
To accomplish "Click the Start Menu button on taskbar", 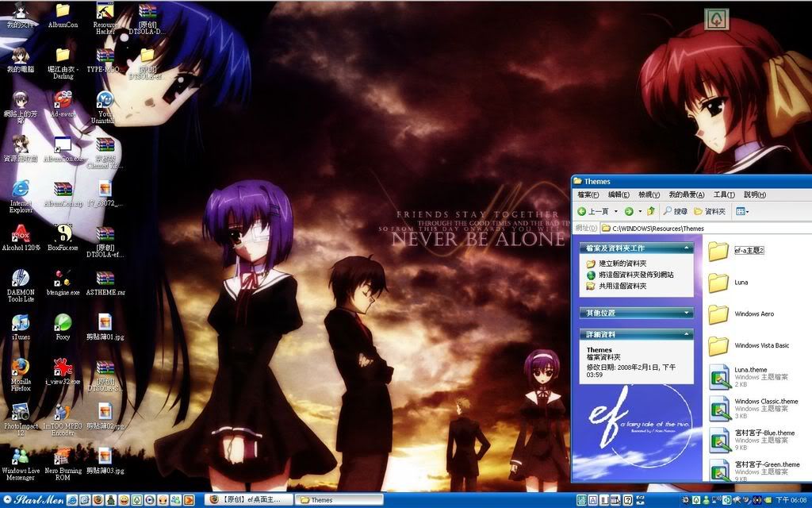I will tap(32, 500).
